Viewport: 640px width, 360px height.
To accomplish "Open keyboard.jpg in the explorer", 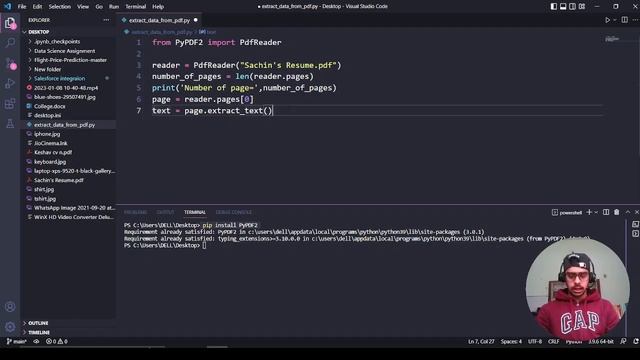I will tap(50, 162).
